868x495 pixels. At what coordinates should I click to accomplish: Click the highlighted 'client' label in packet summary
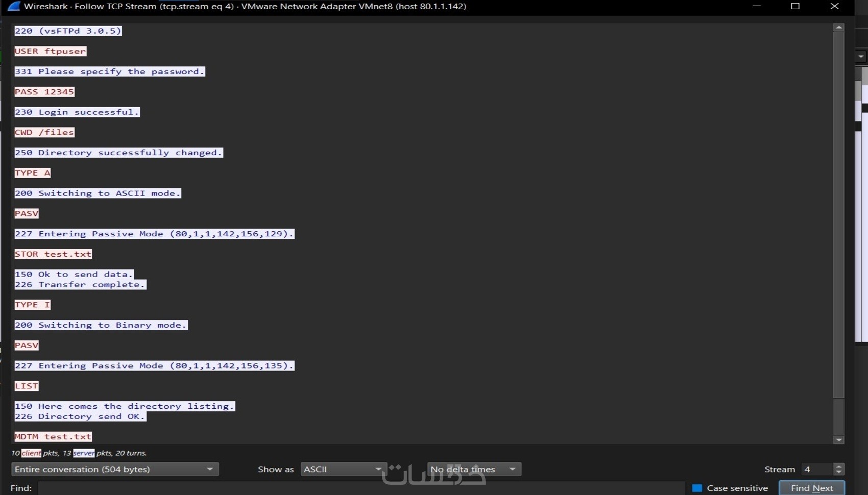tap(31, 453)
